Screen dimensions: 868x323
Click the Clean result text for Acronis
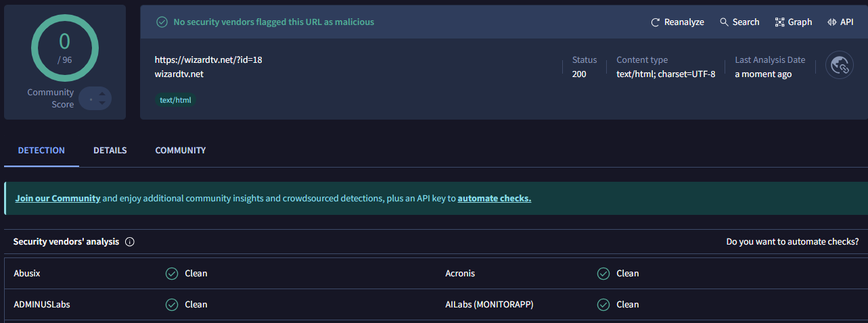pos(628,274)
